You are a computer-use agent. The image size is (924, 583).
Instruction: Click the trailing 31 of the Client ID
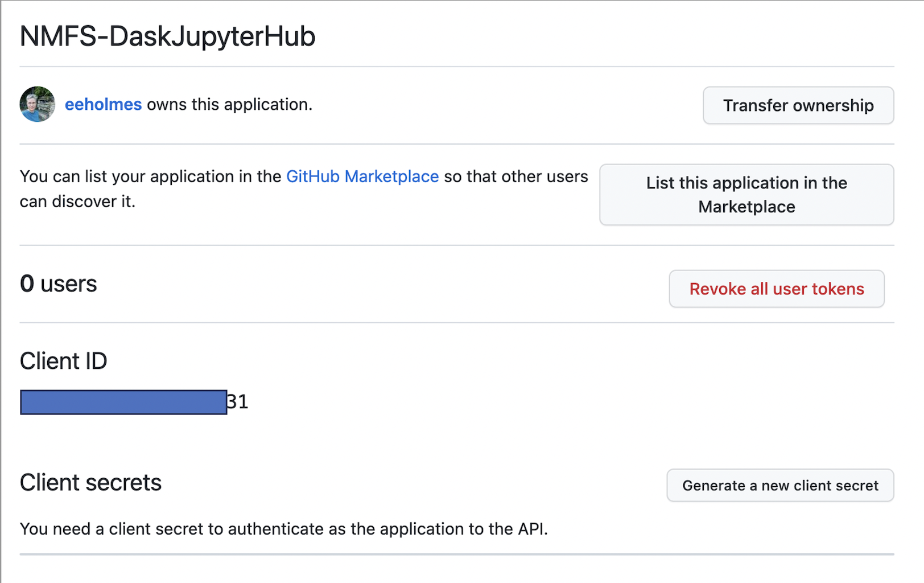click(238, 402)
